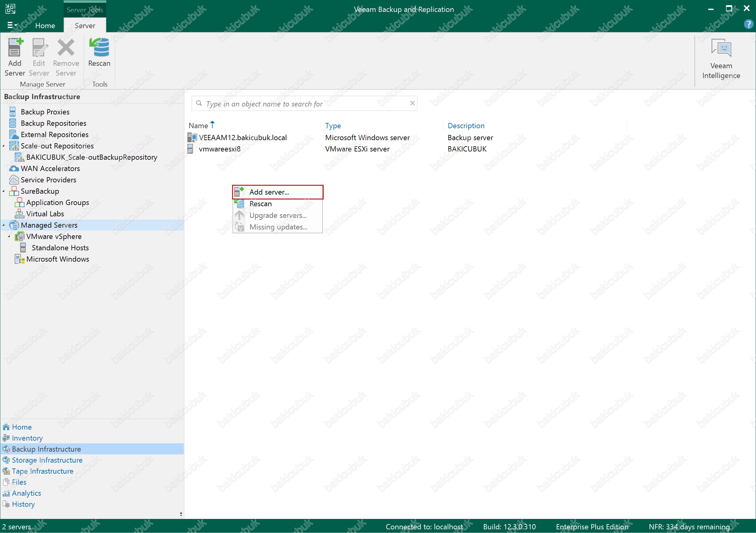756x533 pixels.
Task: Switch to the Home ribbon tab
Action: tap(45, 25)
